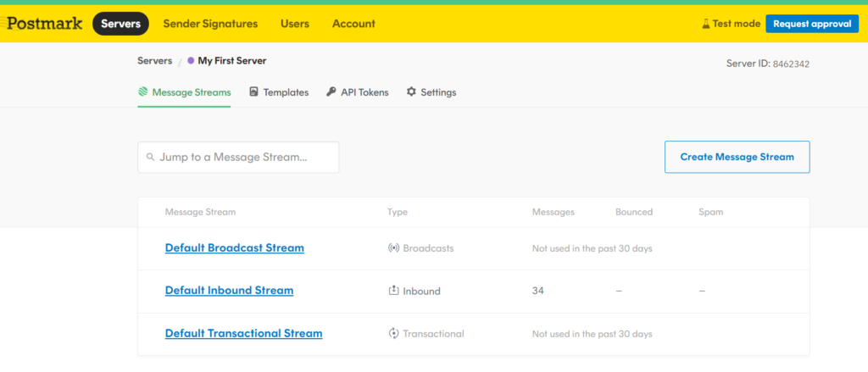Click the search magnifier icon
Screen dimensions: 868x372
150,158
